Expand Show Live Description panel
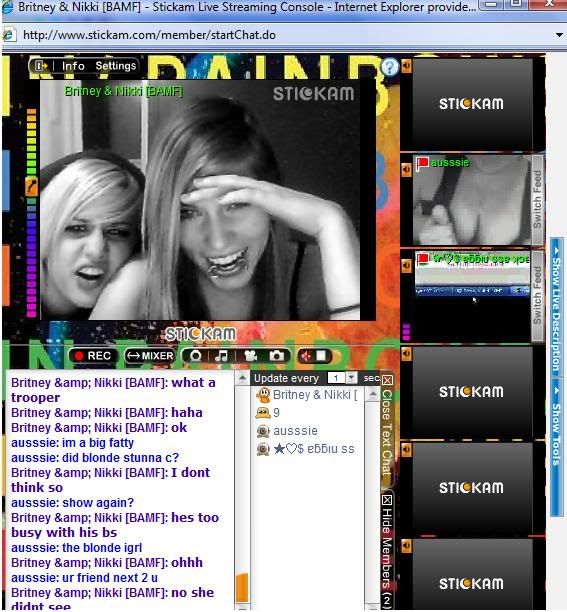 coord(556,308)
